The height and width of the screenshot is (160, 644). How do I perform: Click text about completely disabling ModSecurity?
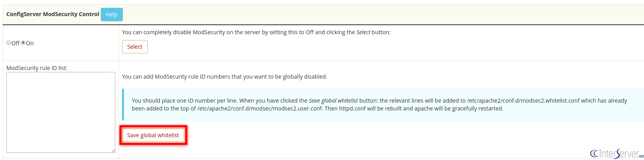point(256,32)
